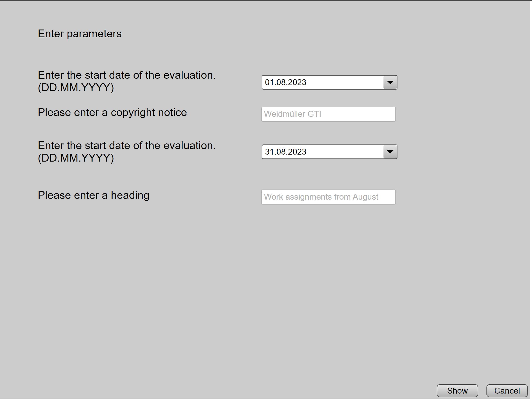
Task: Click the second (DD.MM.YYYY) format hint
Action: [x=76, y=158]
